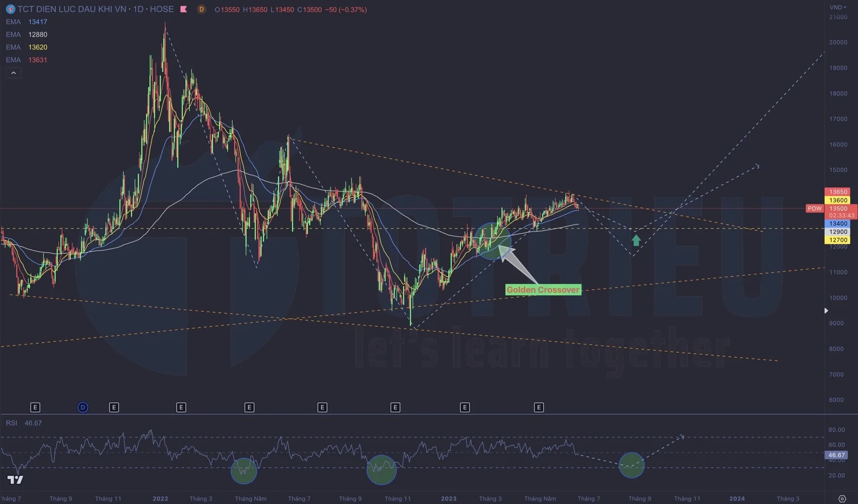
Task: Click the red 13650 price tag
Action: coord(838,192)
